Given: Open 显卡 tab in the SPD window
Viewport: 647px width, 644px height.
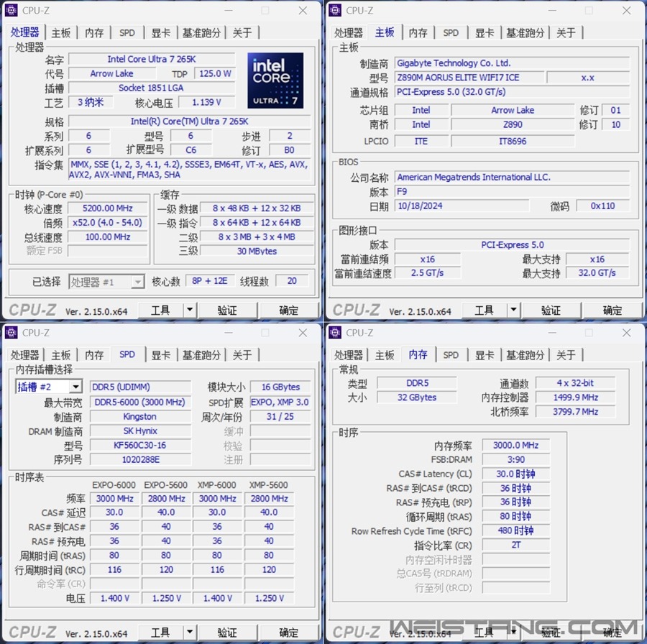Looking at the screenshot, I should click(x=160, y=355).
